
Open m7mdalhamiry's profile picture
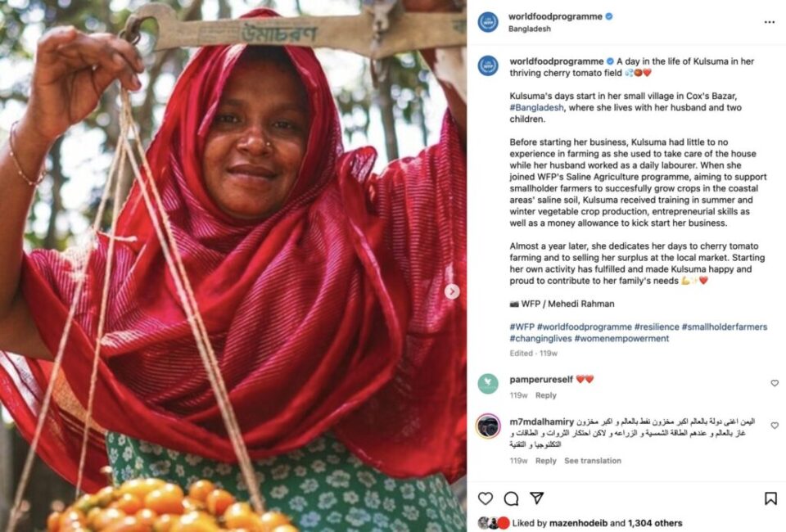[488, 426]
